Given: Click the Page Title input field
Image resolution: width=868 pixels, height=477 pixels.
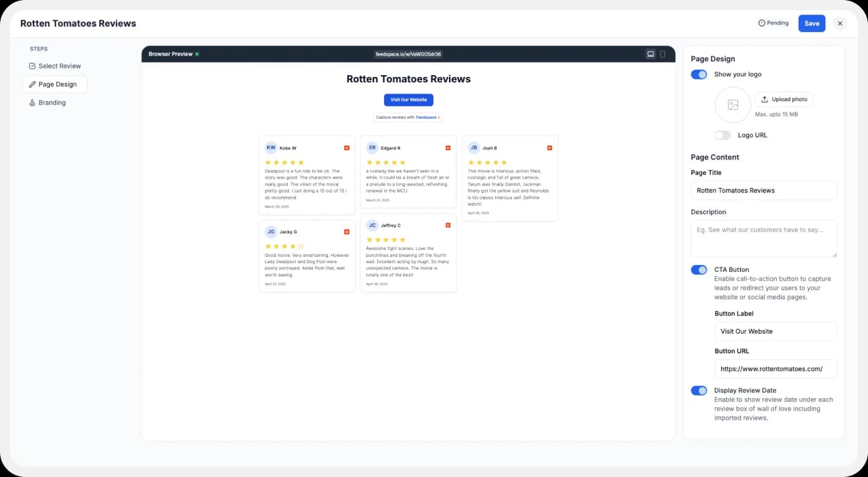Looking at the screenshot, I should point(763,190).
